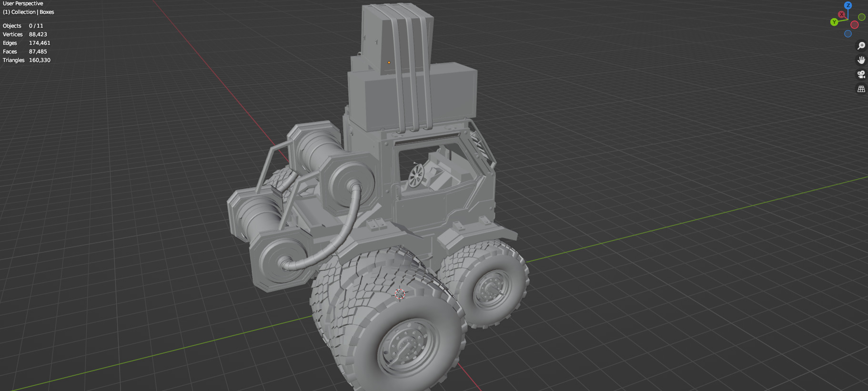Click the hollow blue negative Z gizmo circle

tap(848, 34)
